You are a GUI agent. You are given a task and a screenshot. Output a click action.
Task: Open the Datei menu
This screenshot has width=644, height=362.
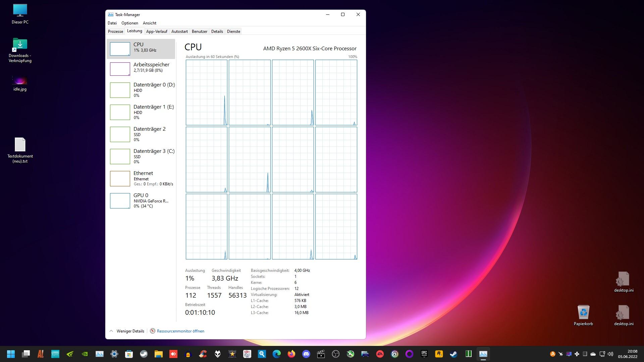(x=112, y=23)
